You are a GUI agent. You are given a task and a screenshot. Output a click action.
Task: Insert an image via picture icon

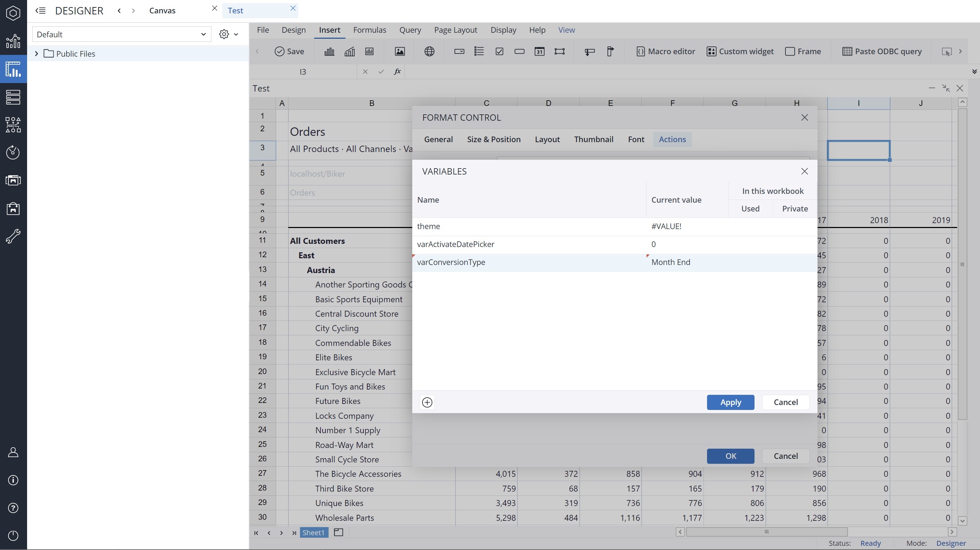pos(400,51)
